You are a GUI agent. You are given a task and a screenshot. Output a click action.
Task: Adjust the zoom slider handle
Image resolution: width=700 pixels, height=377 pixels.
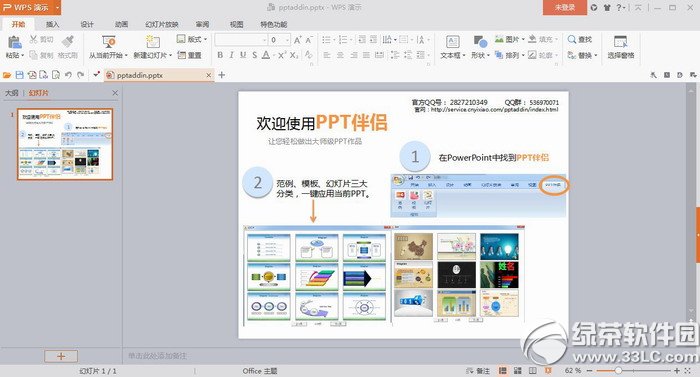pos(618,371)
